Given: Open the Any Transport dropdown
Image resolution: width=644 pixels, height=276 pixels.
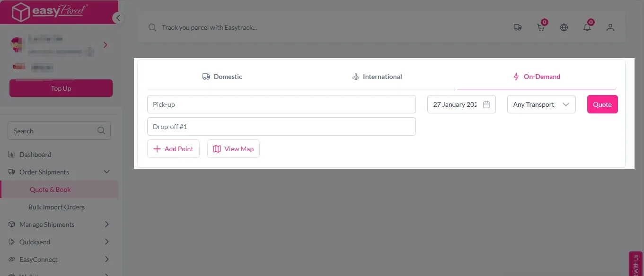Looking at the screenshot, I should click(x=541, y=104).
